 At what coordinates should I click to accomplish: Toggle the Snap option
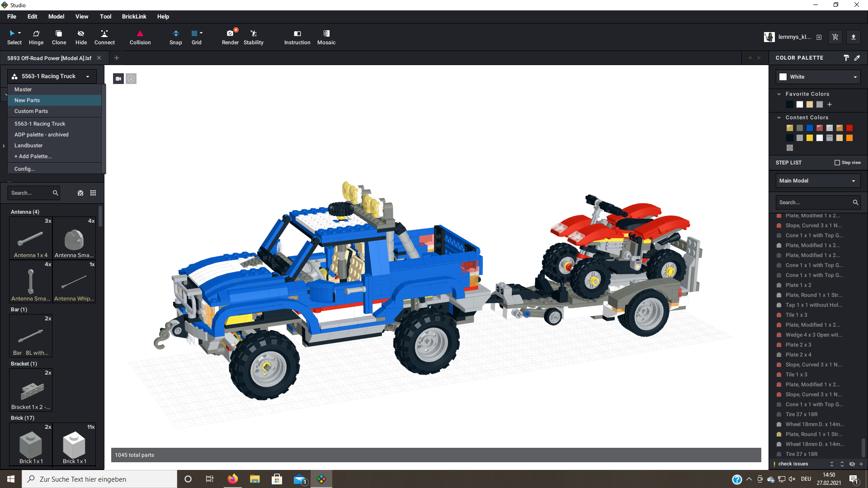175,37
